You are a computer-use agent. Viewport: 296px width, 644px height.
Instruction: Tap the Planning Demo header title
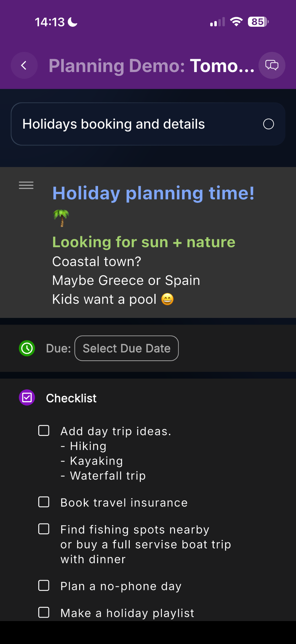click(x=151, y=66)
